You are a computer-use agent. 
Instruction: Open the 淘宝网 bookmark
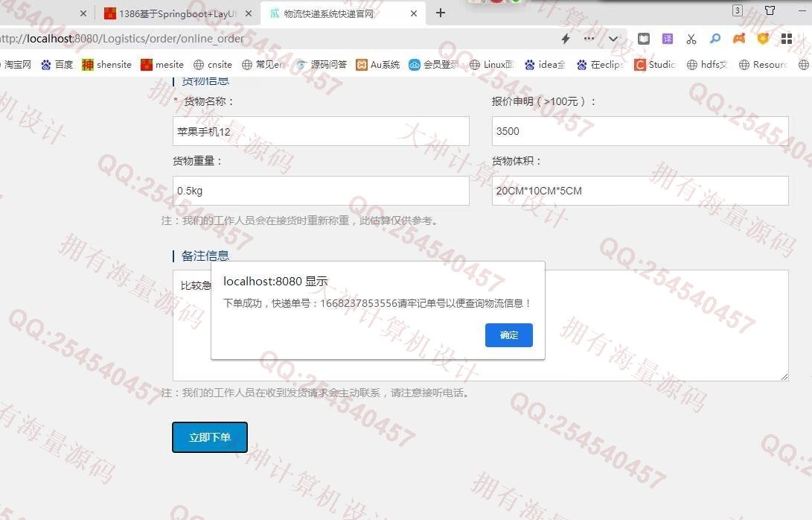tap(16, 64)
